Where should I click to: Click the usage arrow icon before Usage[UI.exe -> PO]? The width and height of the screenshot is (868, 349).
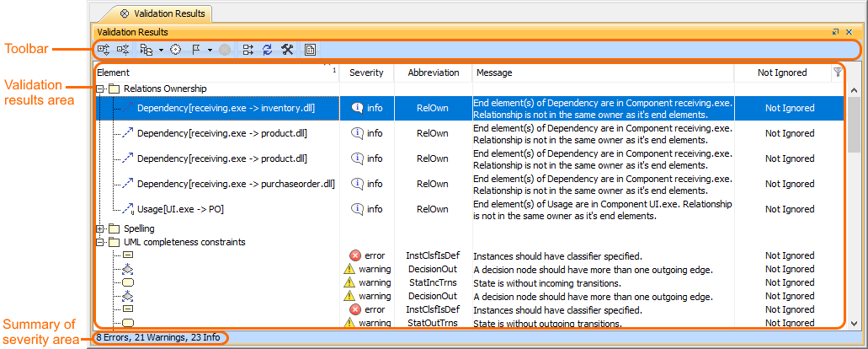point(128,209)
